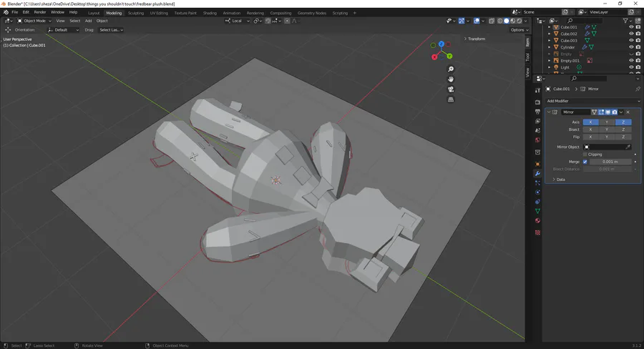Switch perspective/orthographic grid gizmo icon
The width and height of the screenshot is (644, 349).
[451, 99]
